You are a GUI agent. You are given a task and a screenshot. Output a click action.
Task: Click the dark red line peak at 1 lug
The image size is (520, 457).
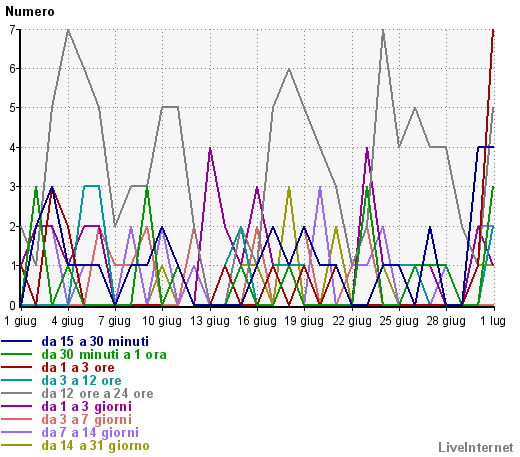click(x=493, y=31)
